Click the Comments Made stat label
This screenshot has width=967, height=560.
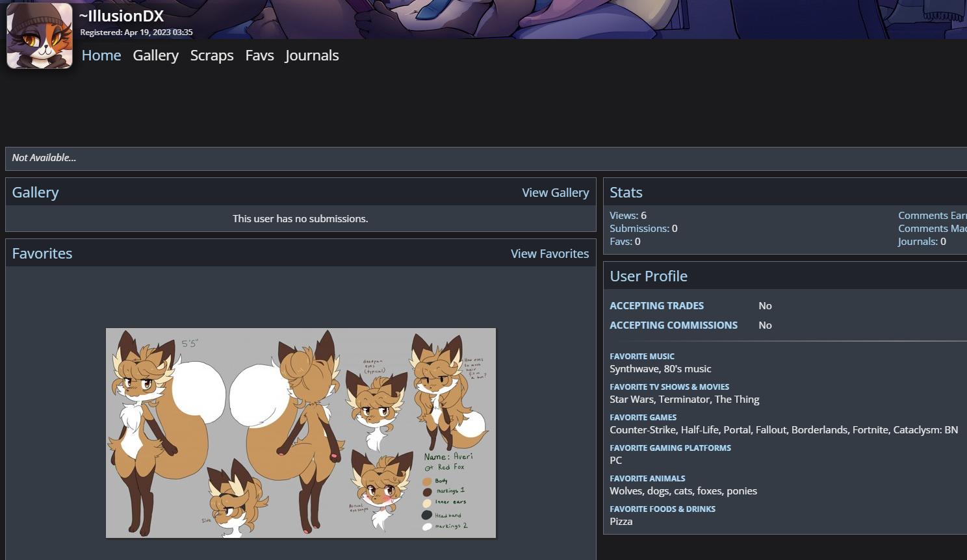tap(933, 229)
